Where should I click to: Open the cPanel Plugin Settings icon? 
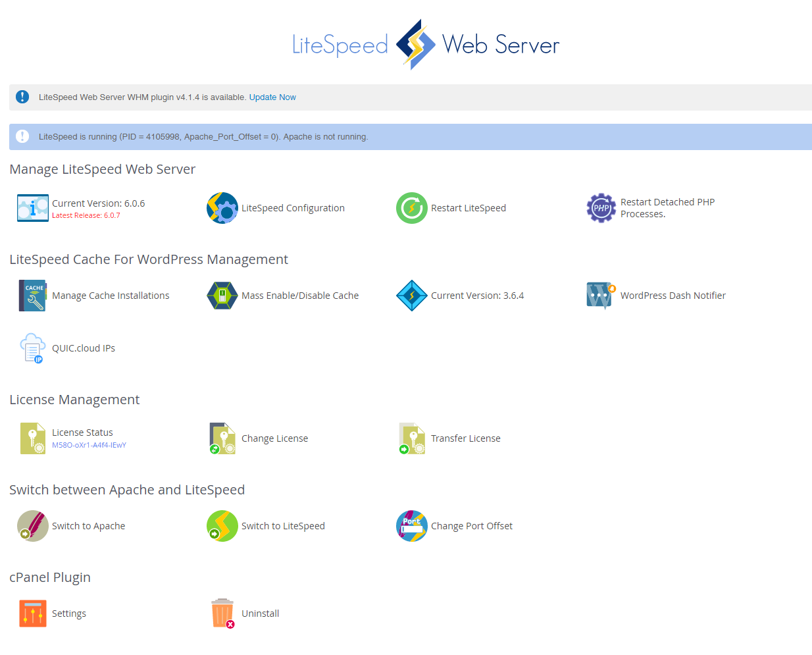coord(33,614)
